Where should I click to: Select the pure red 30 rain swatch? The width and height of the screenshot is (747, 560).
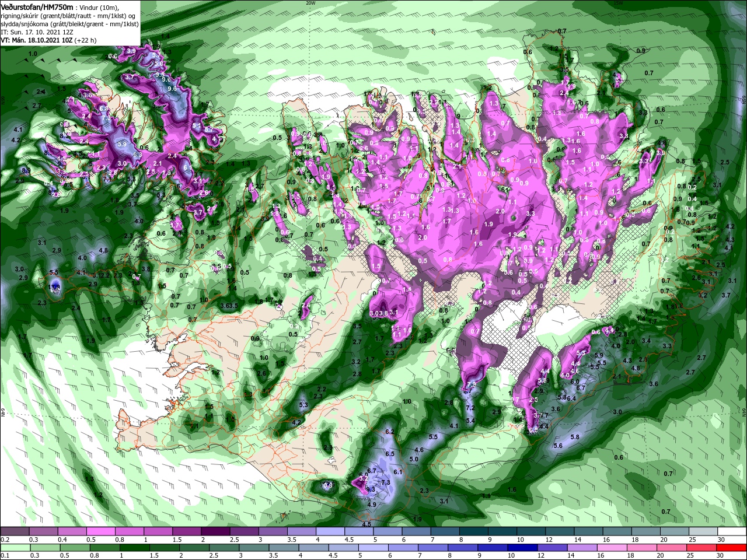click(731, 548)
